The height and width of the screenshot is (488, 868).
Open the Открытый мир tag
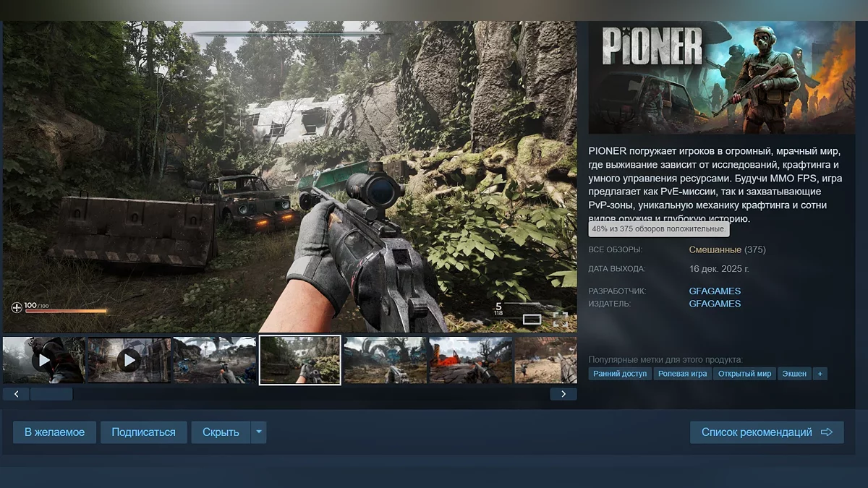[x=745, y=374]
